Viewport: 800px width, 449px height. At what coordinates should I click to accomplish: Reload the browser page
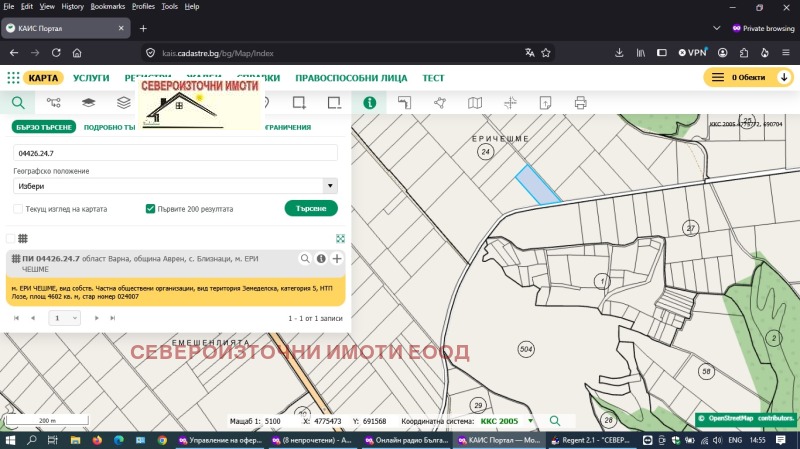tap(56, 53)
